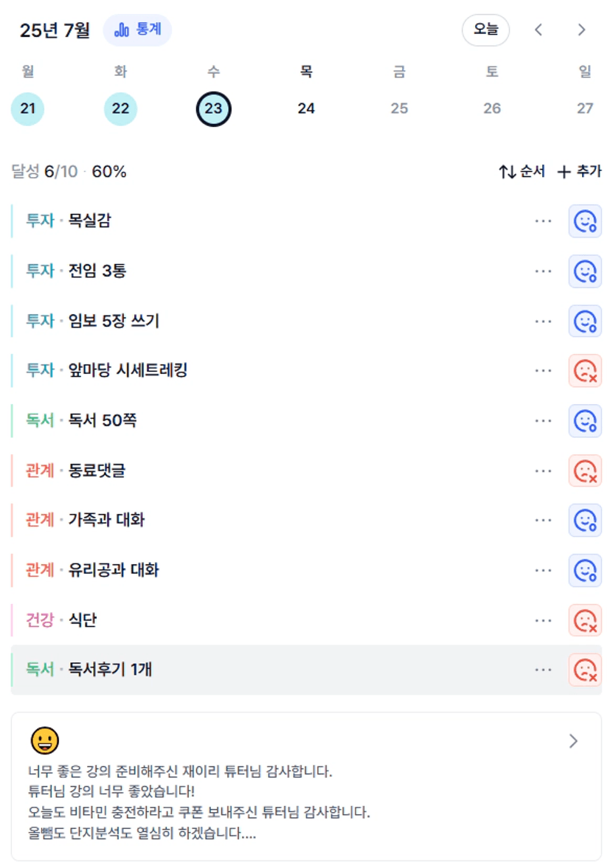
Task: Click the 독서후기 1개 status face icon
Action: pyautogui.click(x=585, y=670)
